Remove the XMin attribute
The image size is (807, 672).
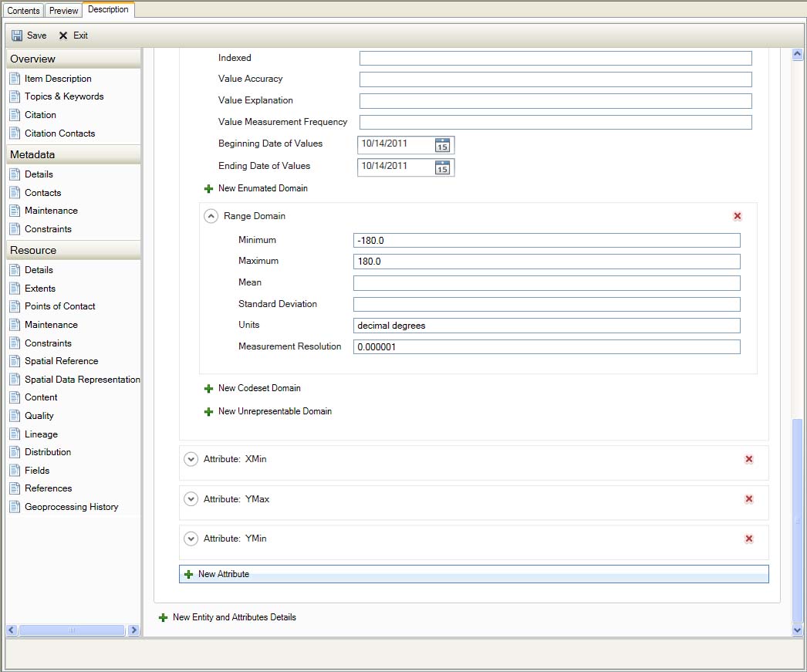coord(748,459)
